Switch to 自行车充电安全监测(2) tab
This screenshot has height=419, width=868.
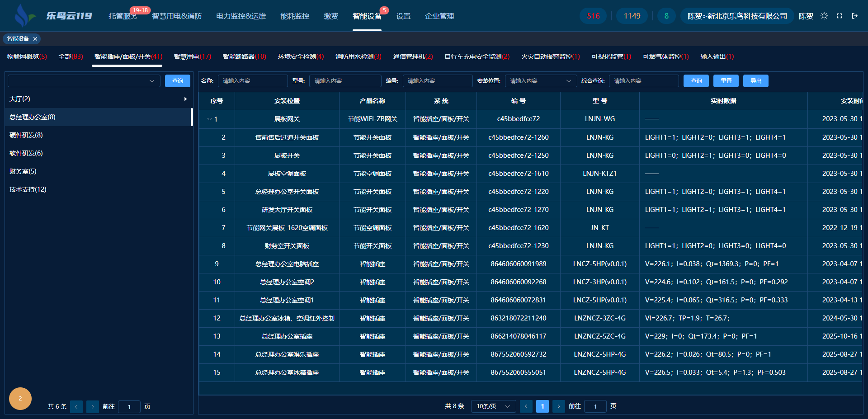(477, 56)
